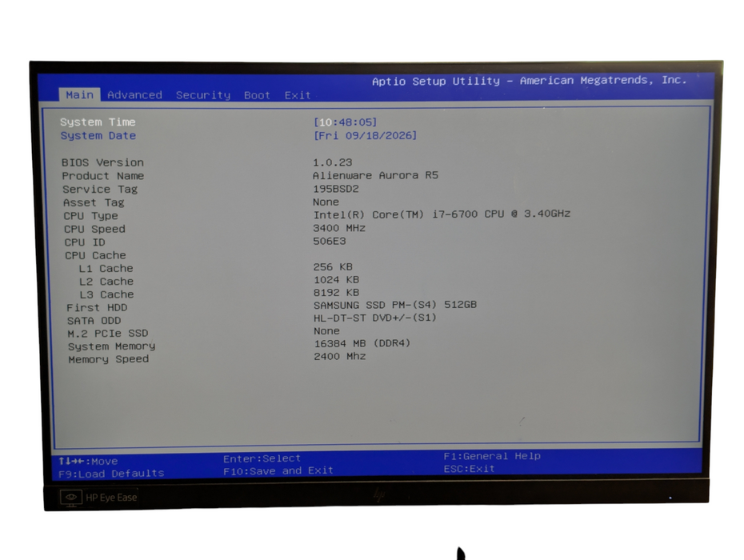744x560 pixels.
Task: Select the System Time label
Action: pyautogui.click(x=98, y=122)
